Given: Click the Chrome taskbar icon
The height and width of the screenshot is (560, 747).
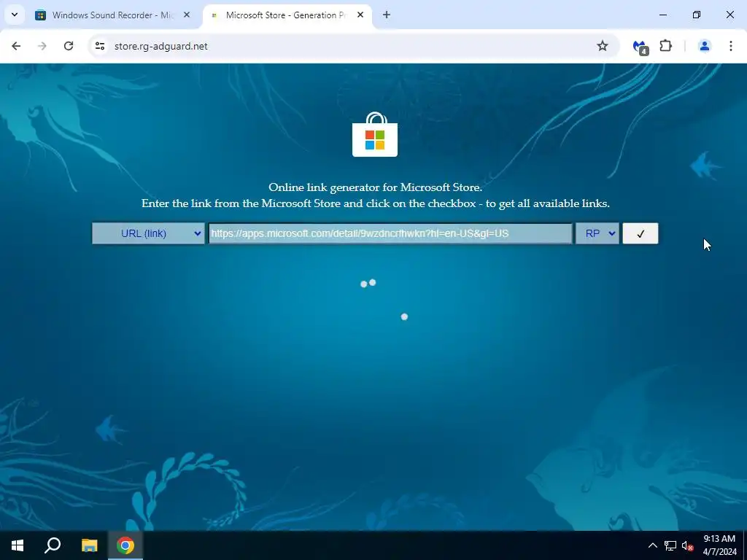Looking at the screenshot, I should [125, 545].
